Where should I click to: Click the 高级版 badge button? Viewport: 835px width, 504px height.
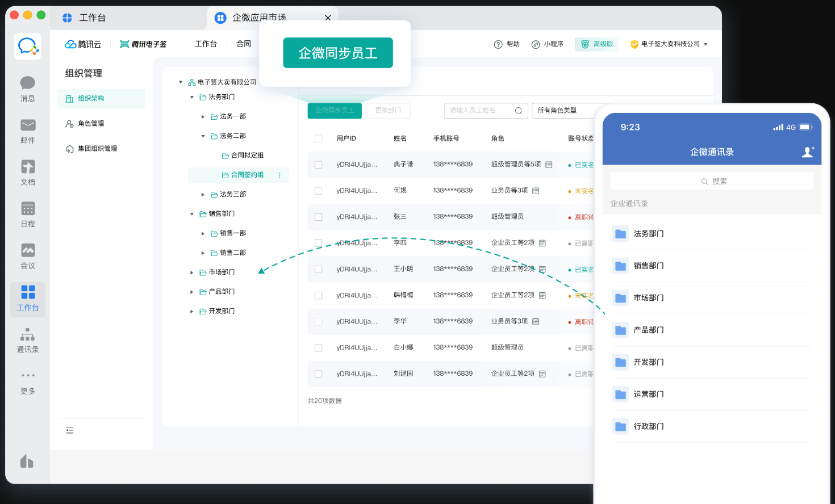pyautogui.click(x=596, y=44)
